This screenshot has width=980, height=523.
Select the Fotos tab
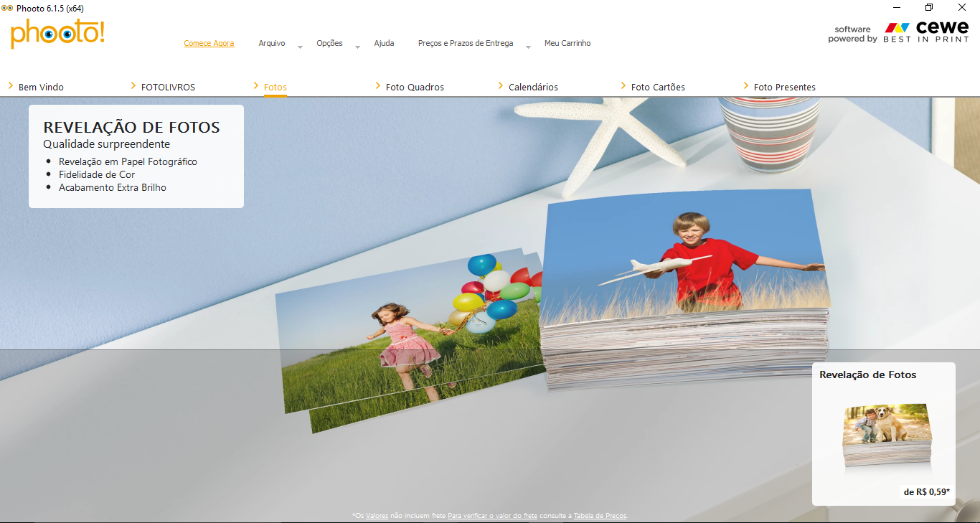pos(275,87)
